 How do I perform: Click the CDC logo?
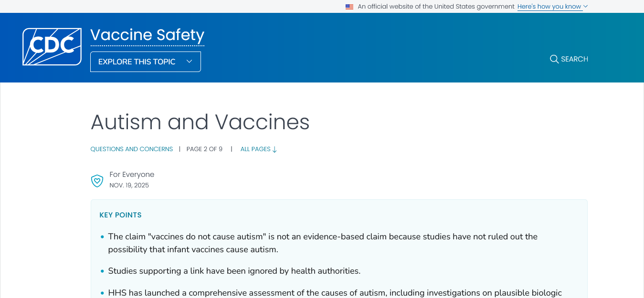pos(52,46)
